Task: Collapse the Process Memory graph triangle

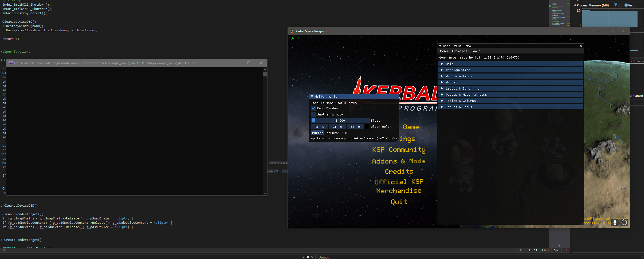Action: pyautogui.click(x=575, y=5)
